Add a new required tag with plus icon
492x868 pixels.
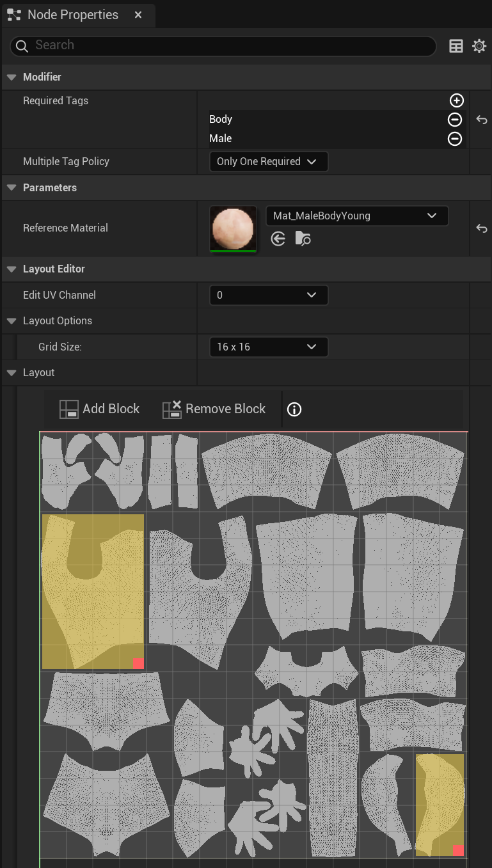(456, 100)
